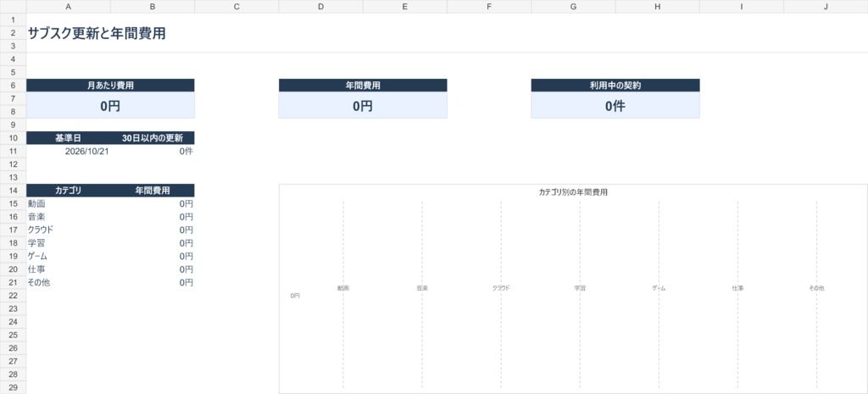This screenshot has height=394, width=868.
Task: Click the 基準日 header cell
Action: tap(69, 138)
